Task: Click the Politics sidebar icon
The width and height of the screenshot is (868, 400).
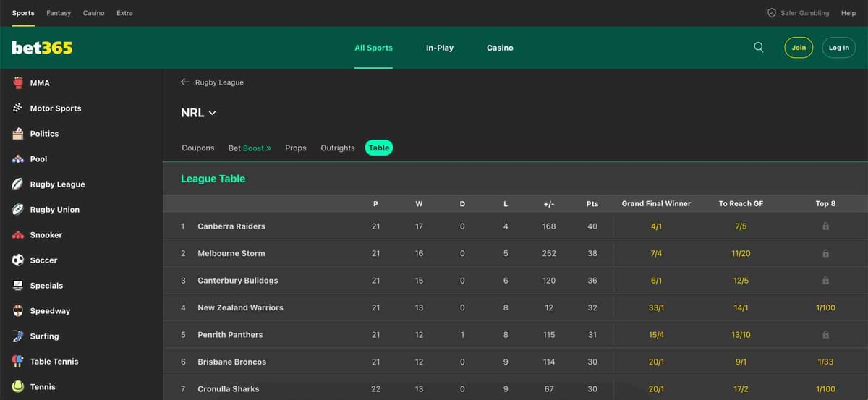Action: 18,134
